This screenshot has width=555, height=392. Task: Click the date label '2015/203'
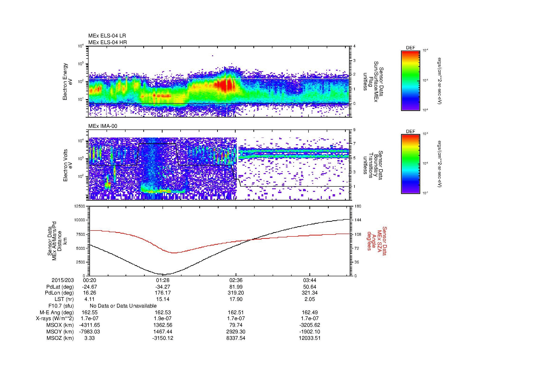click(63, 280)
